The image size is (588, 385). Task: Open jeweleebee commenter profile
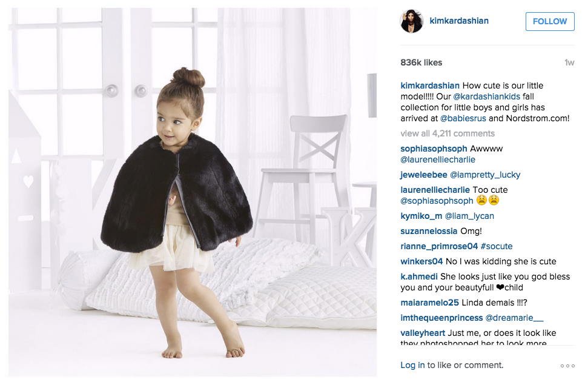[x=424, y=175]
